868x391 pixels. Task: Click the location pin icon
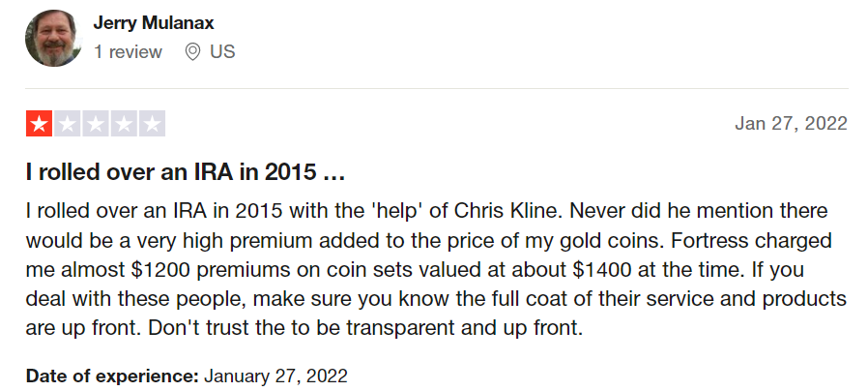192,52
